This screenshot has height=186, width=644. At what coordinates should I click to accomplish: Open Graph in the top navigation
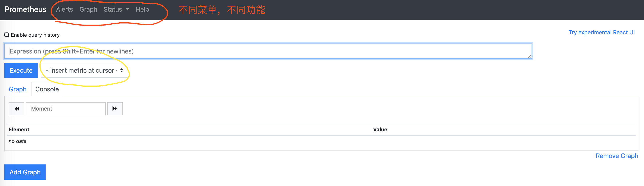point(88,9)
